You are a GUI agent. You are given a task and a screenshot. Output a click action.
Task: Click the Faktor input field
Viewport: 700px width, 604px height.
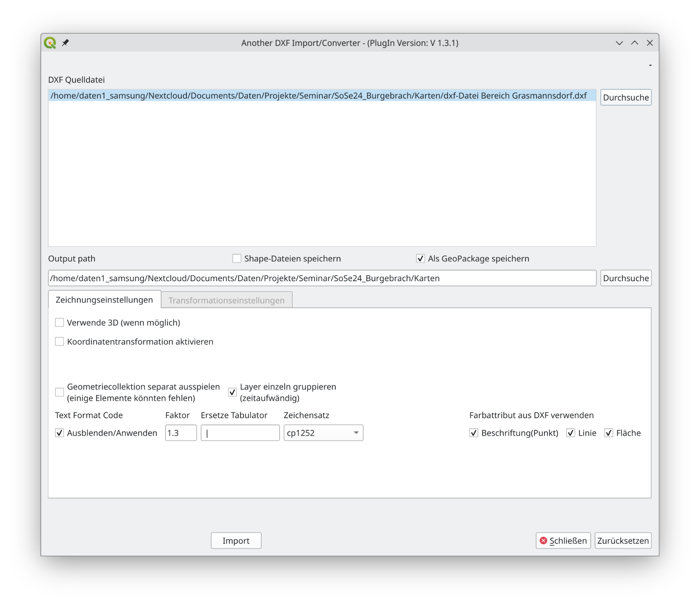coord(181,433)
